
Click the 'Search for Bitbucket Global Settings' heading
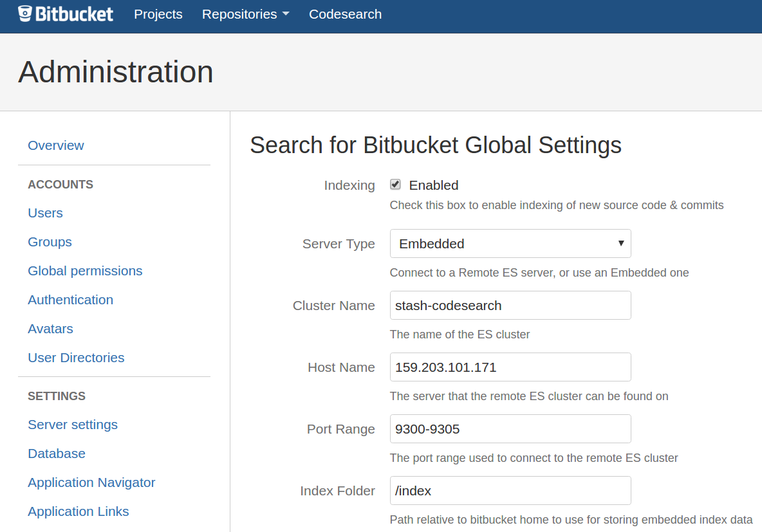click(436, 145)
